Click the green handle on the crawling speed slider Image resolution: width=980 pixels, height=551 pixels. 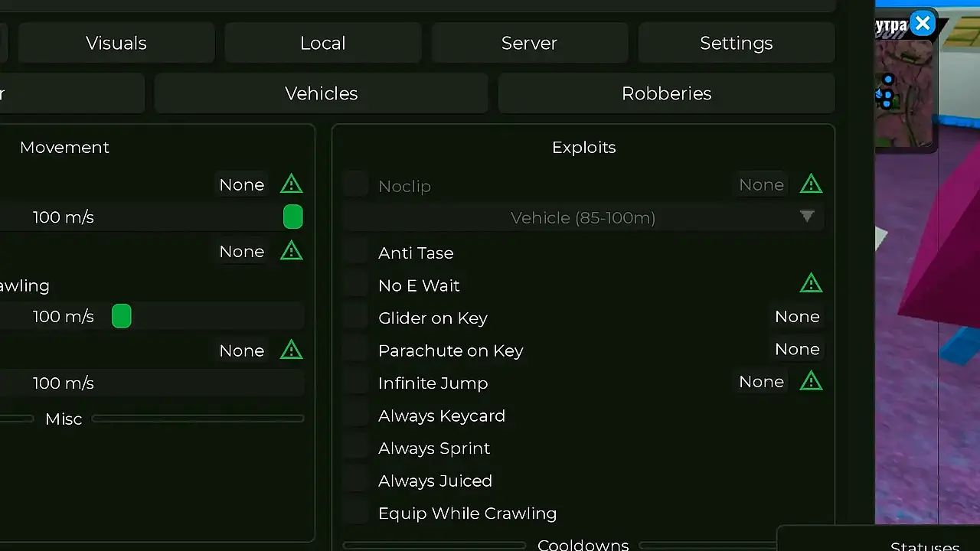point(122,316)
